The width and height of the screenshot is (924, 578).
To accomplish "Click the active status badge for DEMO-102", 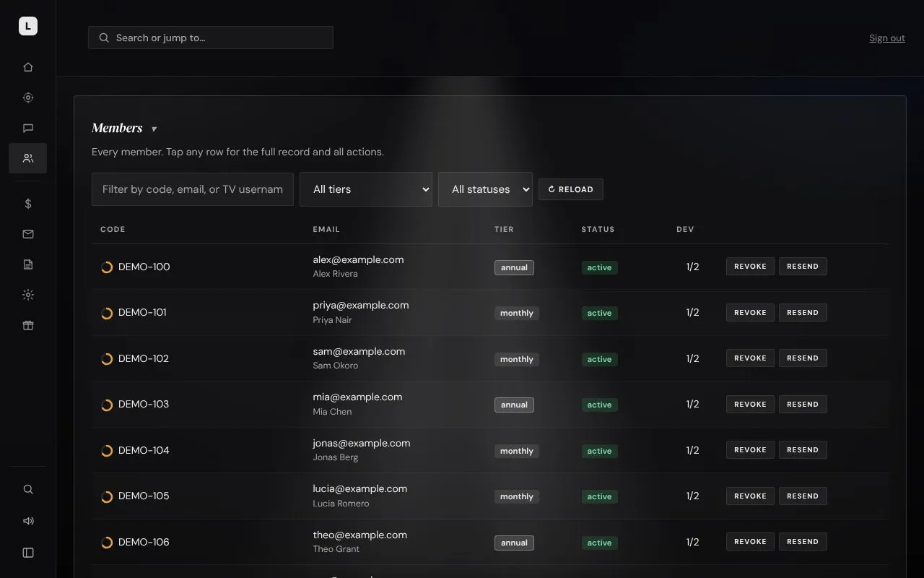I will click(599, 359).
